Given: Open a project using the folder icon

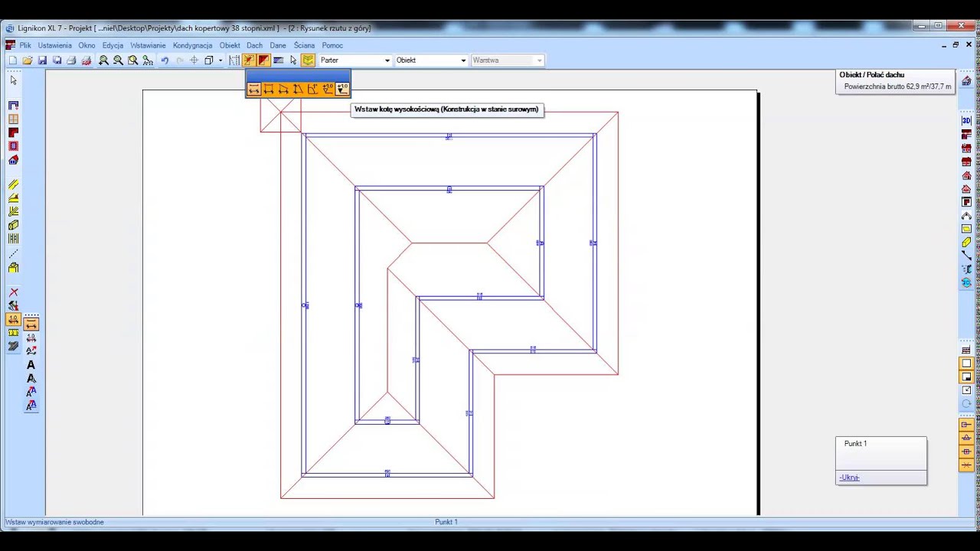Looking at the screenshot, I should (28, 60).
